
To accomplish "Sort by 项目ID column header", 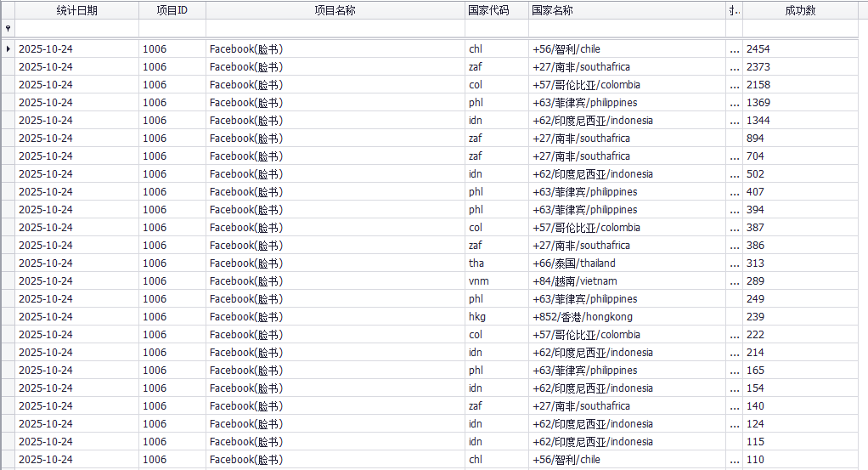I will coord(172,10).
